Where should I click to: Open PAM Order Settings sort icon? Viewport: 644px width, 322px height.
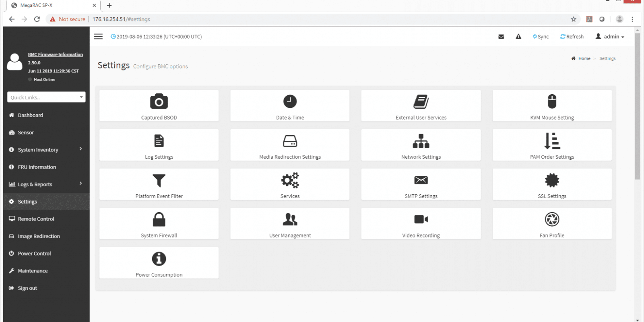point(552,141)
